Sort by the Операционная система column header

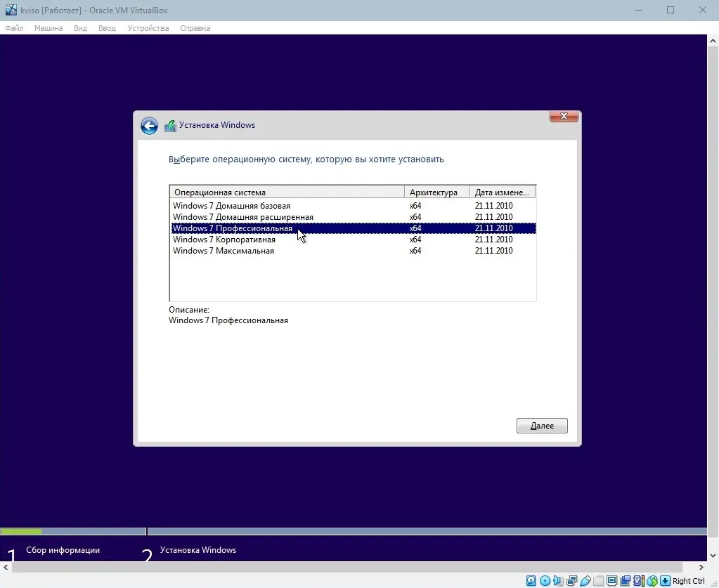pos(232,191)
